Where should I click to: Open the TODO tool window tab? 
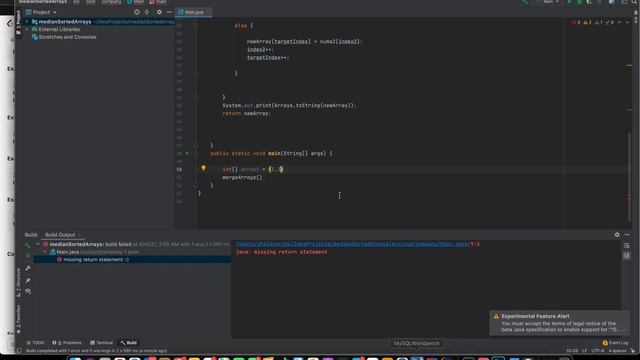tap(35, 342)
